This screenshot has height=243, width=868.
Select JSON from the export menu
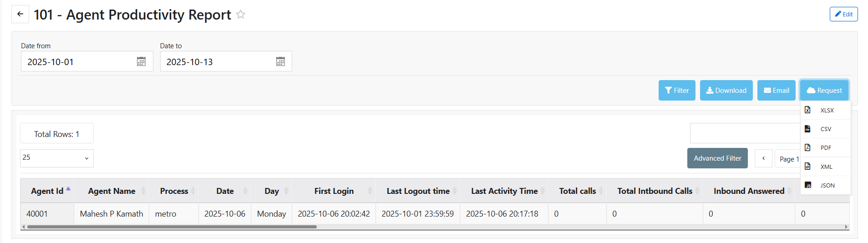click(x=827, y=185)
